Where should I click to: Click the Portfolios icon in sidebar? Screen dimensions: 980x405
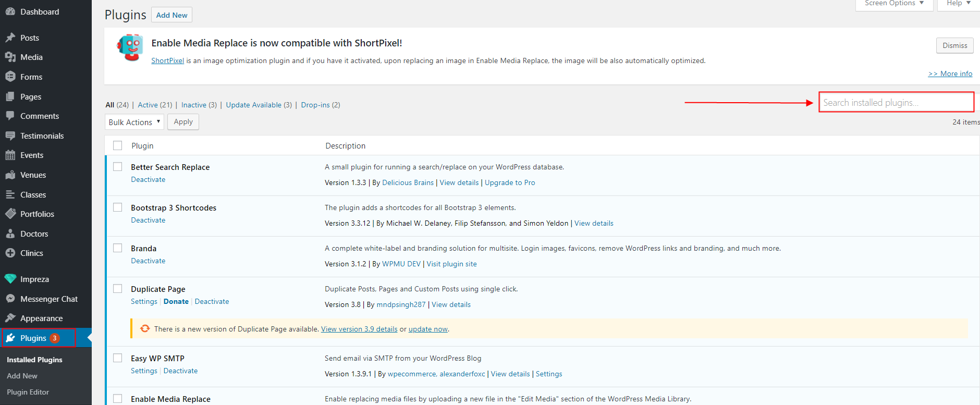click(x=10, y=214)
